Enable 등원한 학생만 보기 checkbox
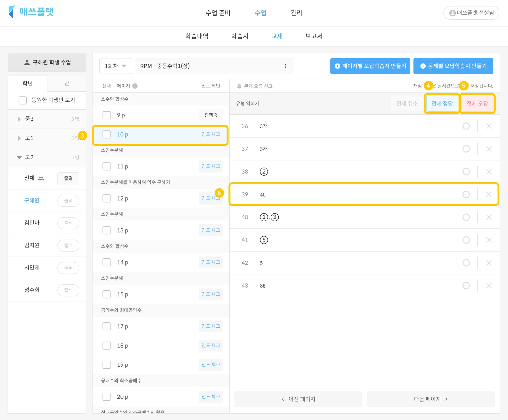508x420 pixels. click(23, 100)
